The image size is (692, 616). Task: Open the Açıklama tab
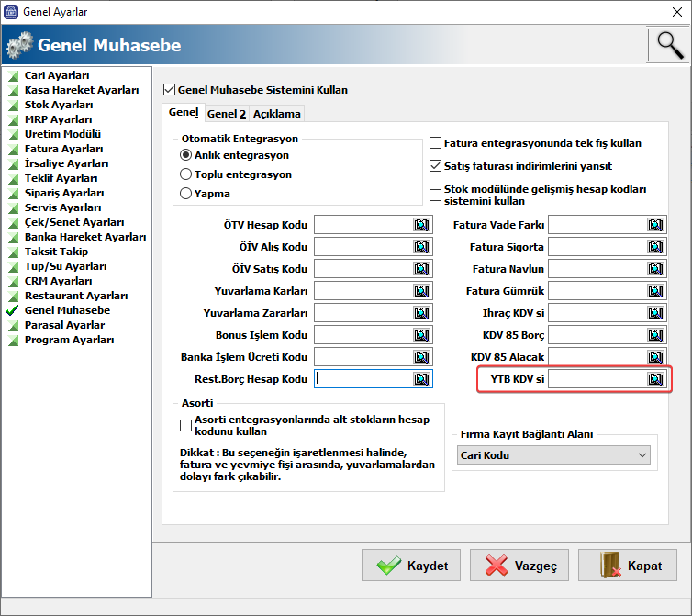(276, 114)
